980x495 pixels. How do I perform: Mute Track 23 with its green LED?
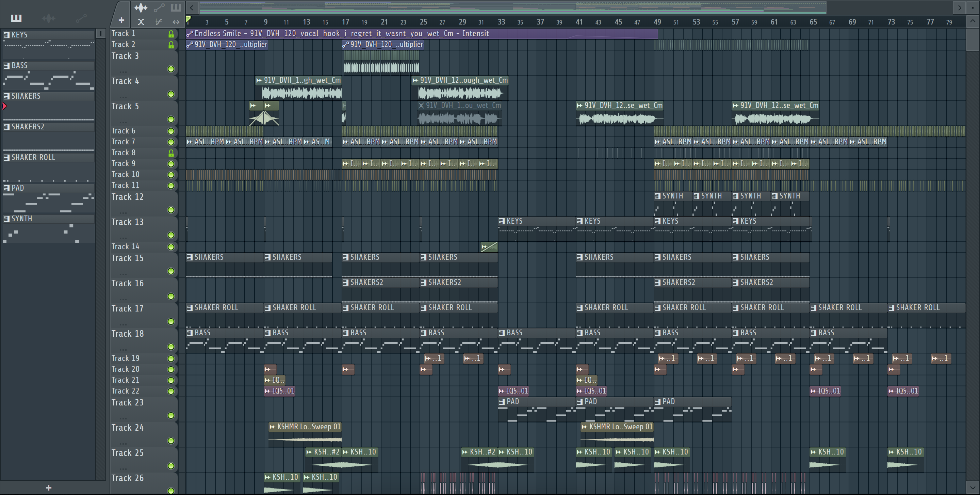(x=171, y=415)
